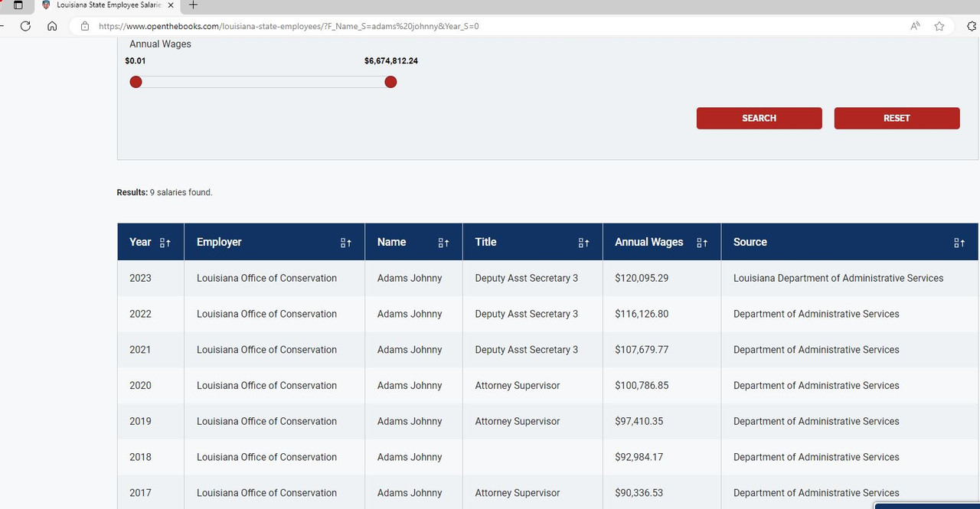Click Attorney Supervisor title in 2020 row
The width and height of the screenshot is (980, 509).
tap(518, 386)
